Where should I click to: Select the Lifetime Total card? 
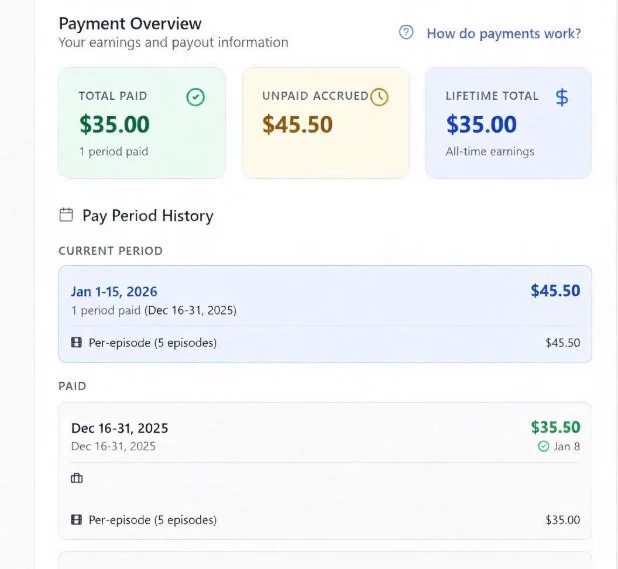(x=508, y=123)
